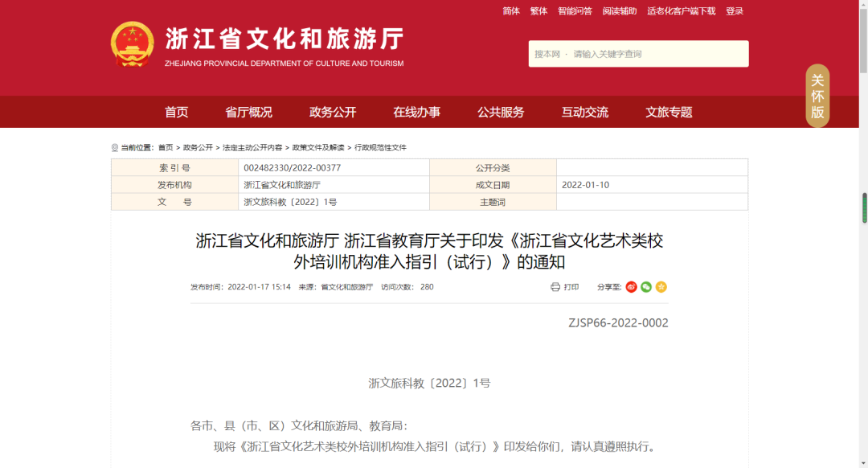Open the 首页 navigation tab

pos(177,113)
